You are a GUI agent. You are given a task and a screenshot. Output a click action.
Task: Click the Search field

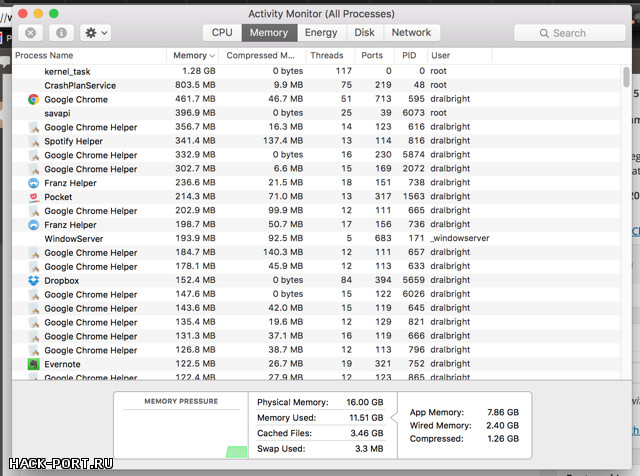tap(569, 33)
